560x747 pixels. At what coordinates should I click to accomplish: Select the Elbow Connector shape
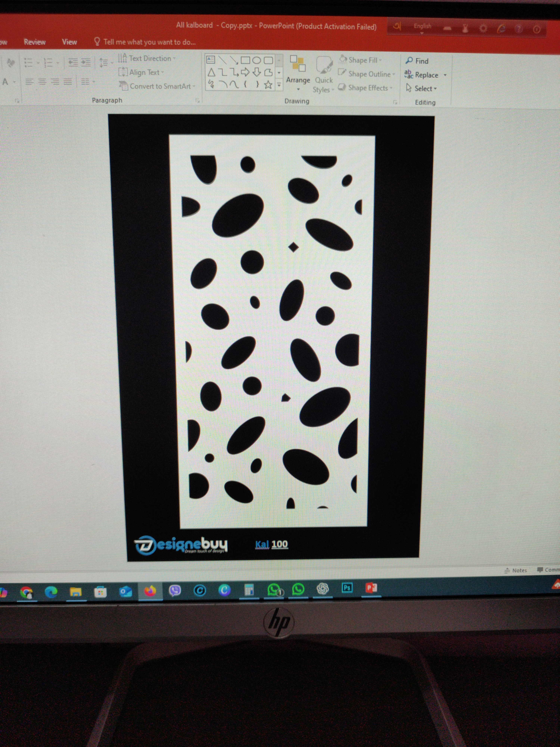223,72
